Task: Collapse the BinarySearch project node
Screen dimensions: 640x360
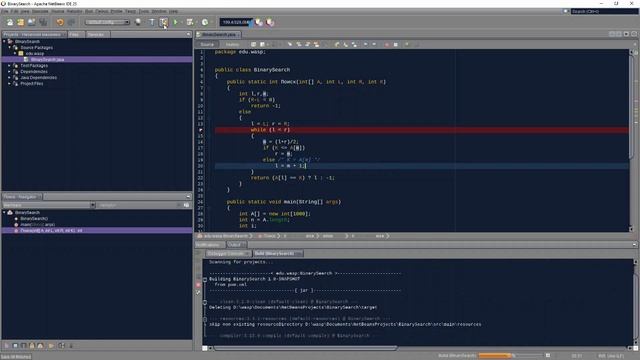Action: tap(4, 42)
